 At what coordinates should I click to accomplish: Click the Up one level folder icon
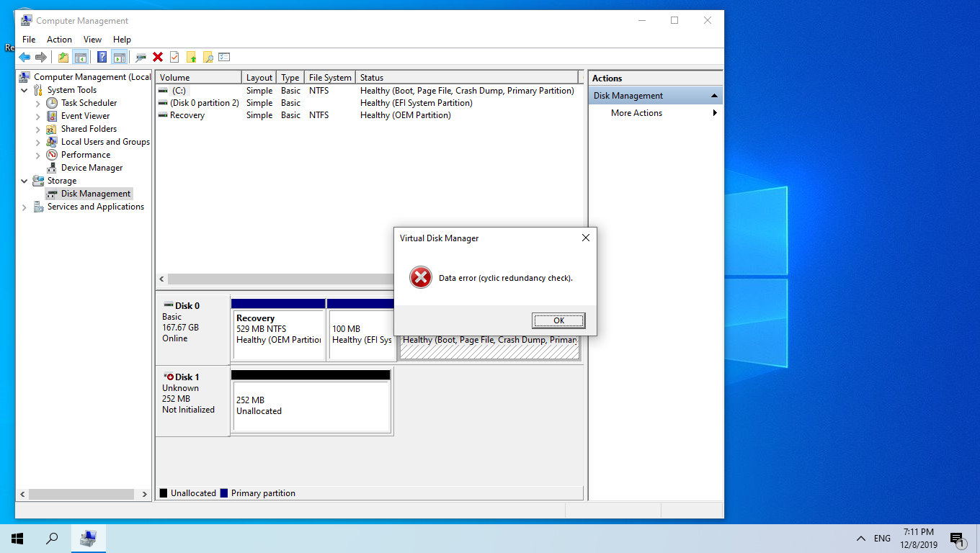pyautogui.click(x=63, y=57)
